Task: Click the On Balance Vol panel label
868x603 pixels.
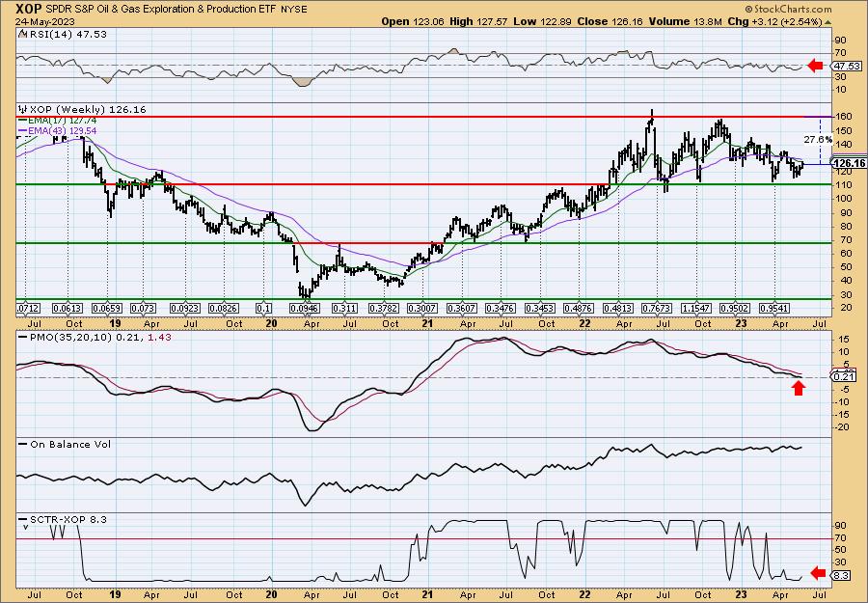Action: tap(70, 445)
